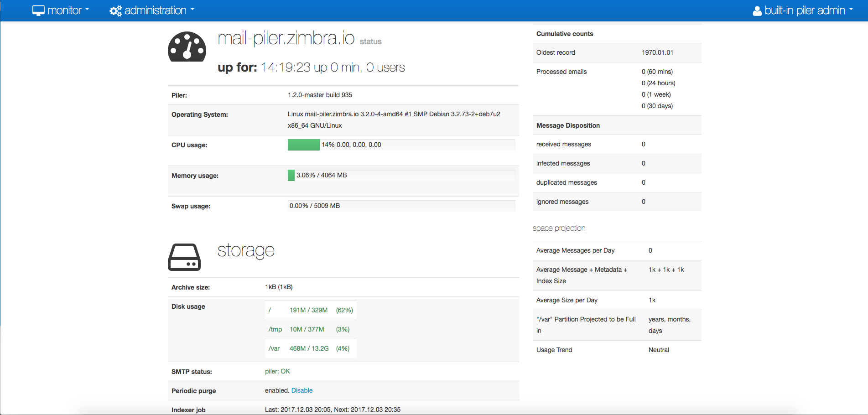This screenshot has width=868, height=415.
Task: Click the mail-piler.zimbra.io heading
Action: [286, 38]
